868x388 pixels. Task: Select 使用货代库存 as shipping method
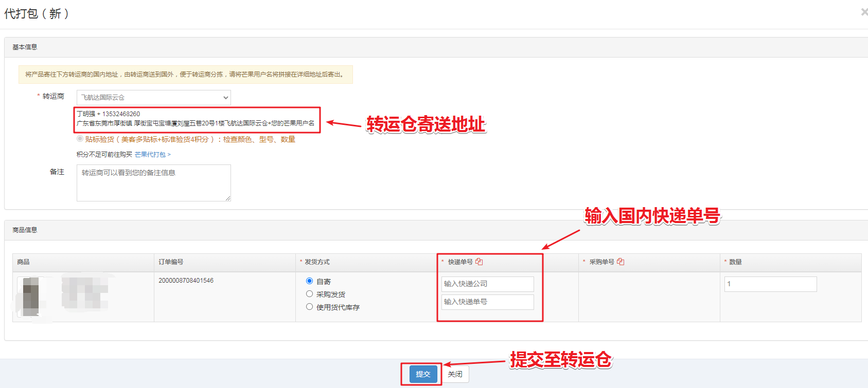[309, 307]
